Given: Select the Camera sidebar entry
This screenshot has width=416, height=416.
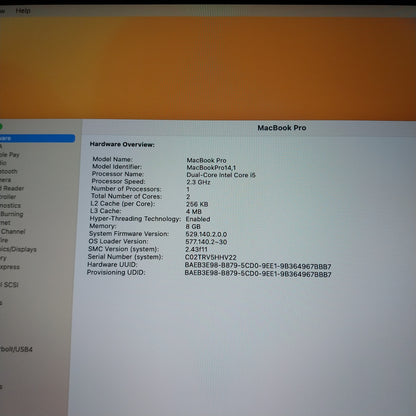Looking at the screenshot, I should 6,180.
